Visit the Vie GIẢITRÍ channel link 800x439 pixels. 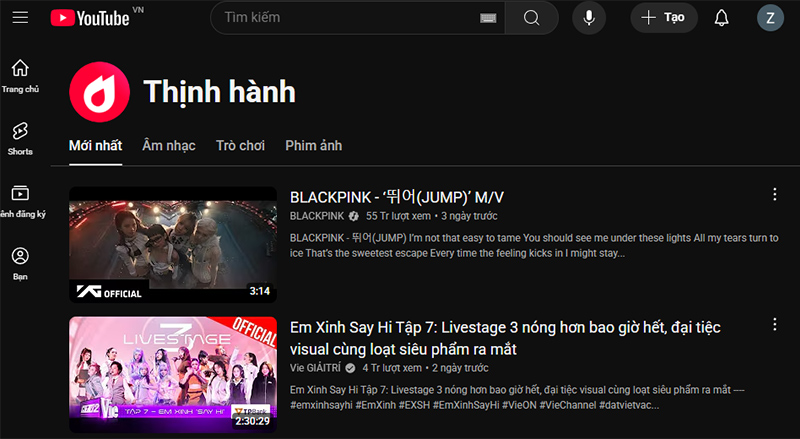coord(315,368)
